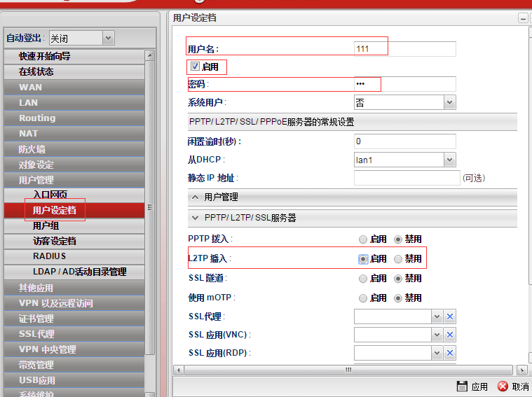Screen dimensions: 532x397
Task: Open the NAT menu
Action: point(74,134)
